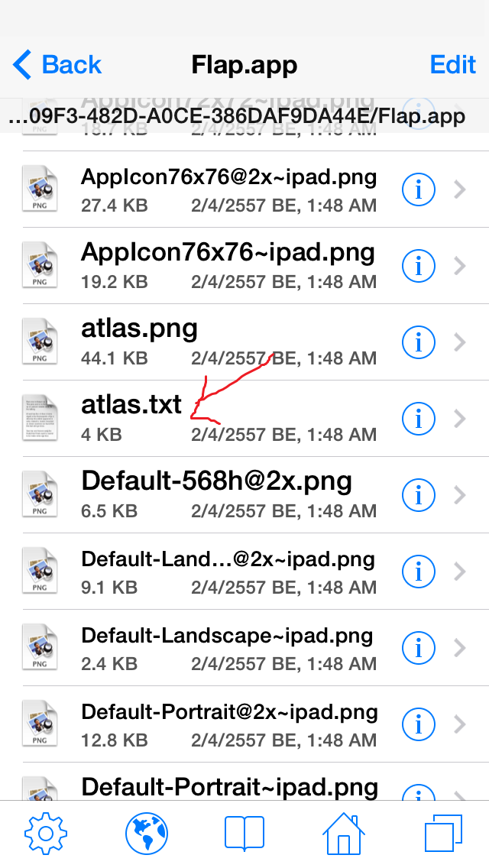Viewport: 489px width, 868px height.
Task: Tap chevron next to Default-Portrait@2x~ipad.png
Action: tap(460, 724)
